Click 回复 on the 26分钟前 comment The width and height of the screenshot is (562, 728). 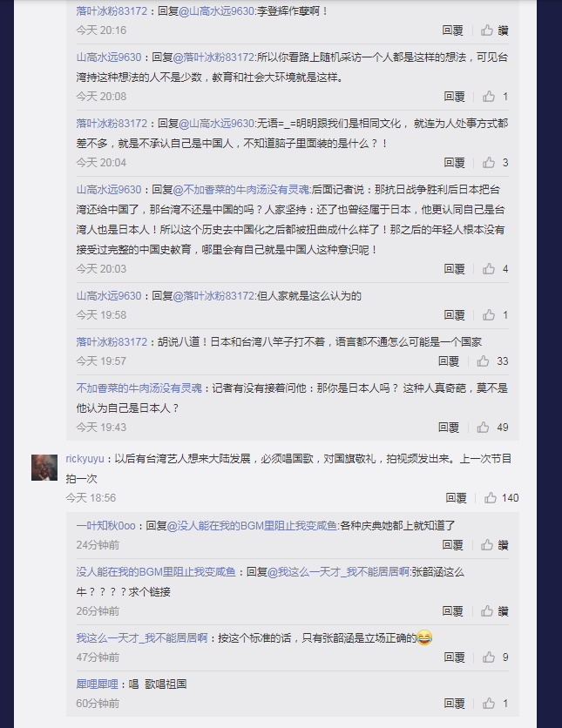coord(452,611)
